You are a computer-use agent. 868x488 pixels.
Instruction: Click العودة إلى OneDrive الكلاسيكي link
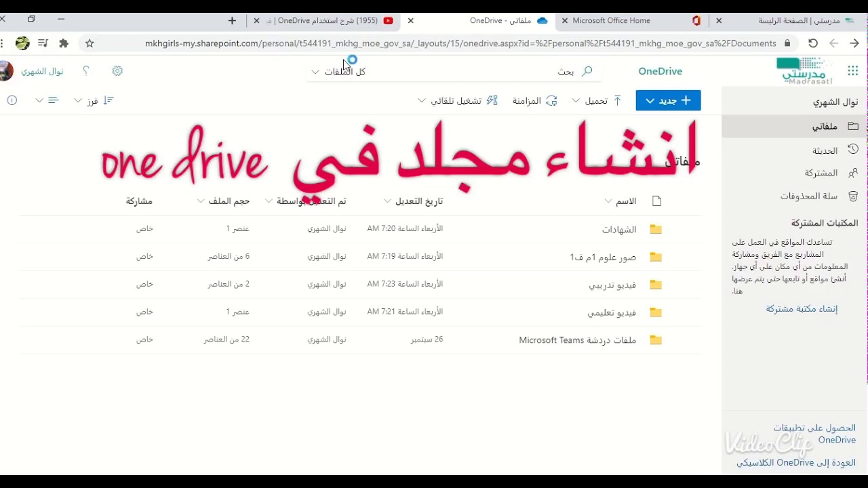[x=796, y=462]
